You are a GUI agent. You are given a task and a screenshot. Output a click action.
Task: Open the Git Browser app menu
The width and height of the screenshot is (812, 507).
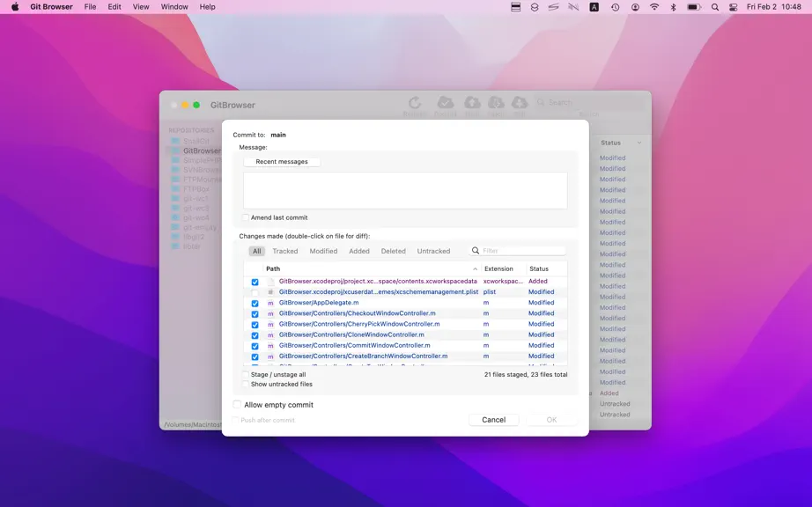[51, 7]
